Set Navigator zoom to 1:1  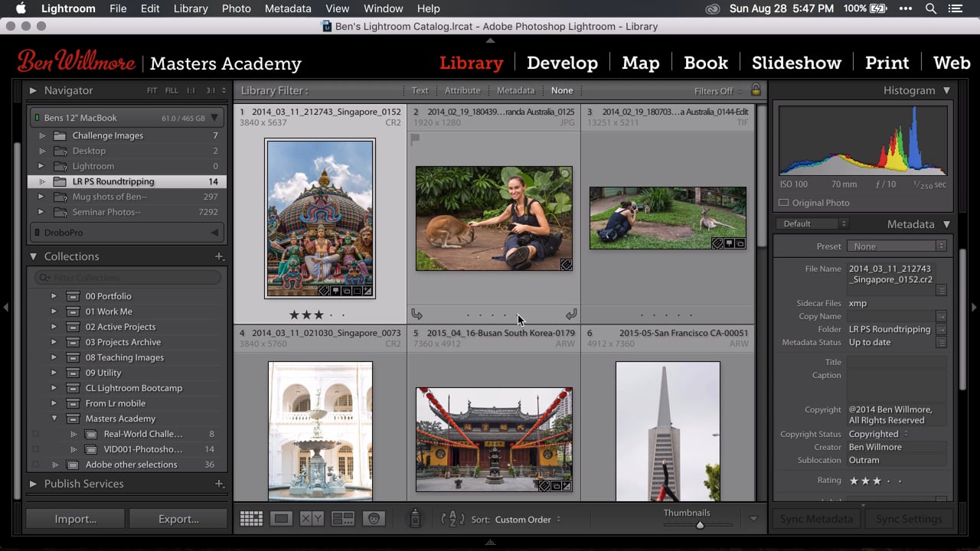coord(191,90)
